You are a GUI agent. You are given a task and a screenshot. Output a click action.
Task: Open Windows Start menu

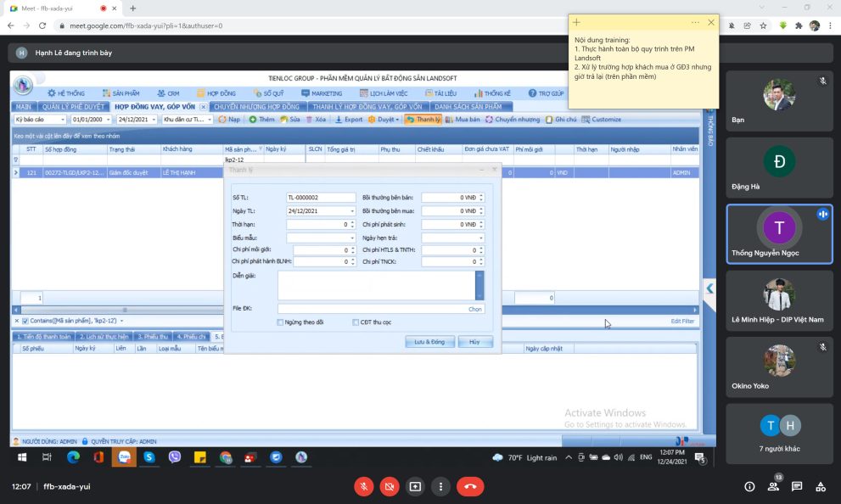[x=22, y=457]
